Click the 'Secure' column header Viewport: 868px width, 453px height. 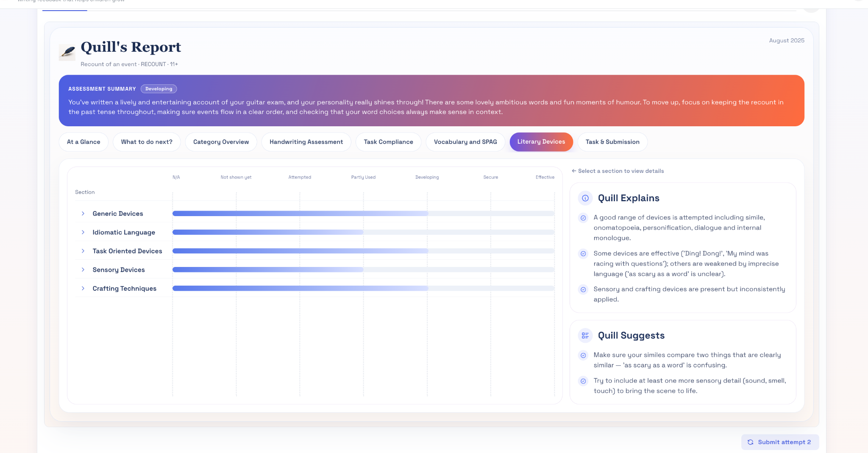(491, 178)
